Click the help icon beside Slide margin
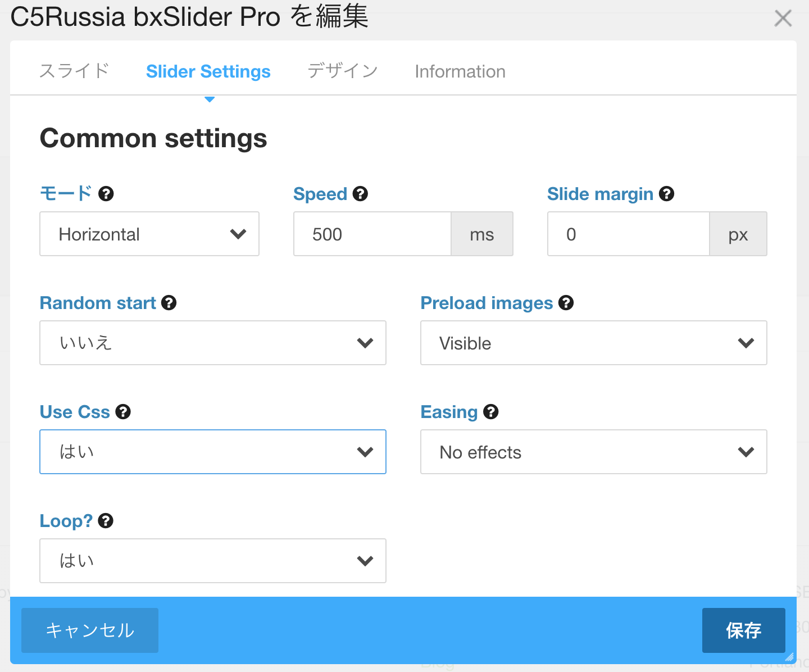 (666, 194)
